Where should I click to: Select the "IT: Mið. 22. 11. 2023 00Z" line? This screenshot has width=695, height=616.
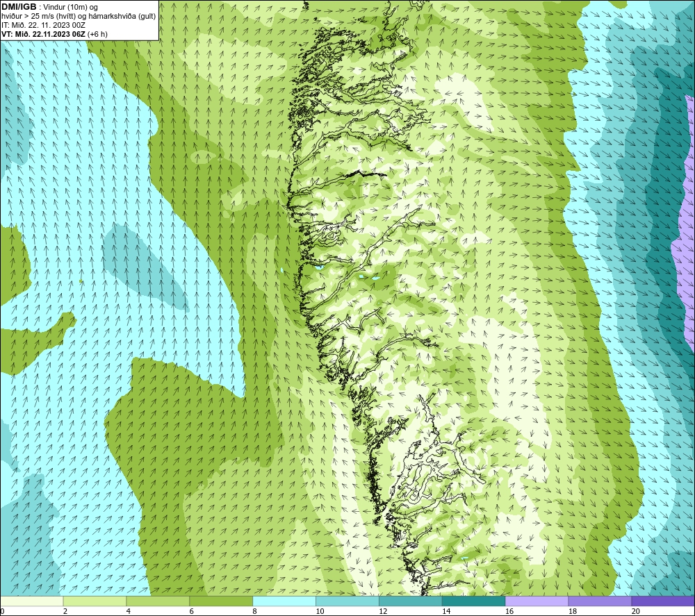coord(43,25)
